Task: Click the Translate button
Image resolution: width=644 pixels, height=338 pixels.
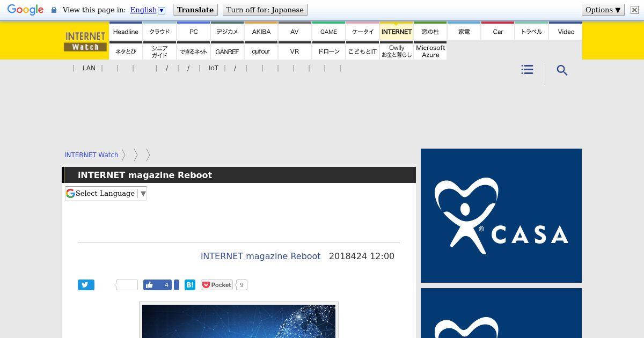Action: pos(195,10)
